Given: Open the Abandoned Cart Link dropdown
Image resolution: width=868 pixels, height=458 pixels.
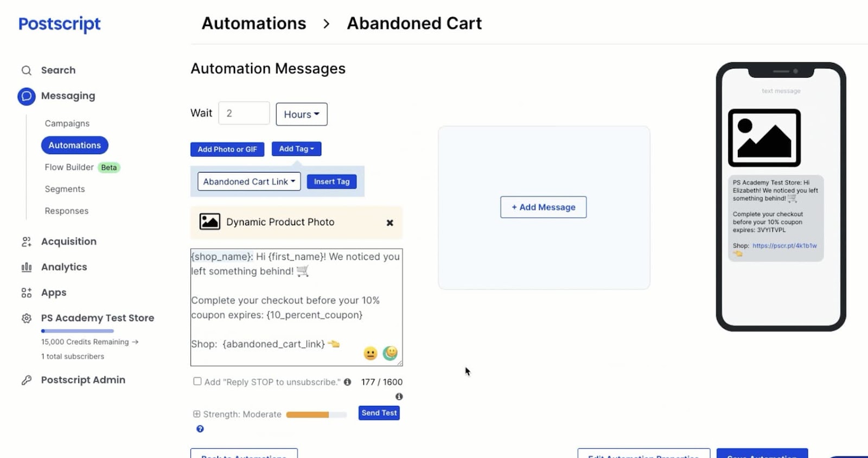Looking at the screenshot, I should click(x=249, y=182).
